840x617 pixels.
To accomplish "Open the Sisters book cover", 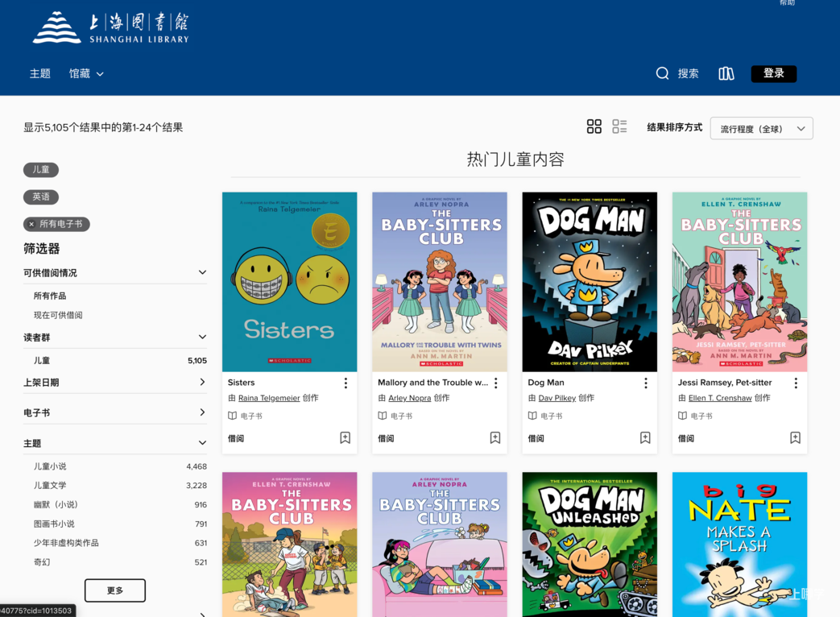I will tap(289, 282).
